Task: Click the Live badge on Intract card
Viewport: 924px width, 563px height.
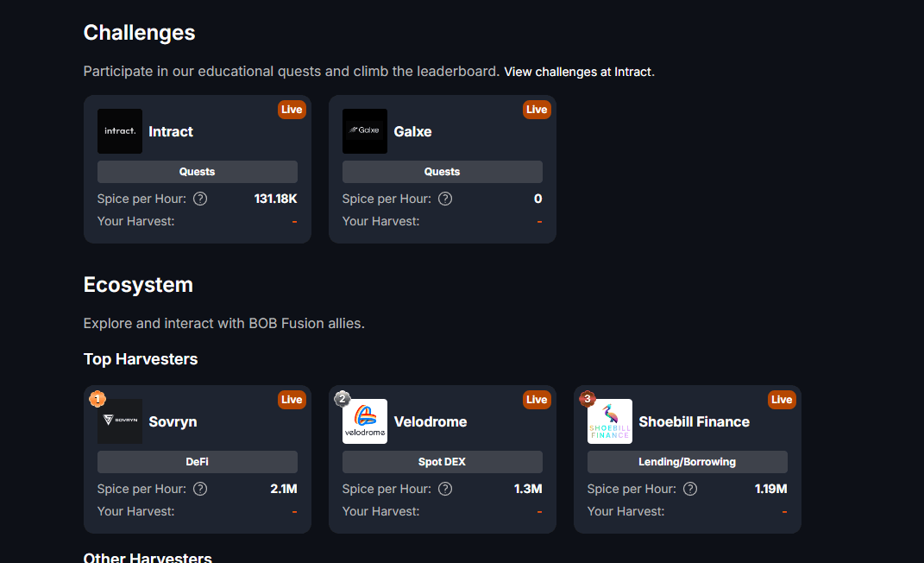Action: point(292,110)
